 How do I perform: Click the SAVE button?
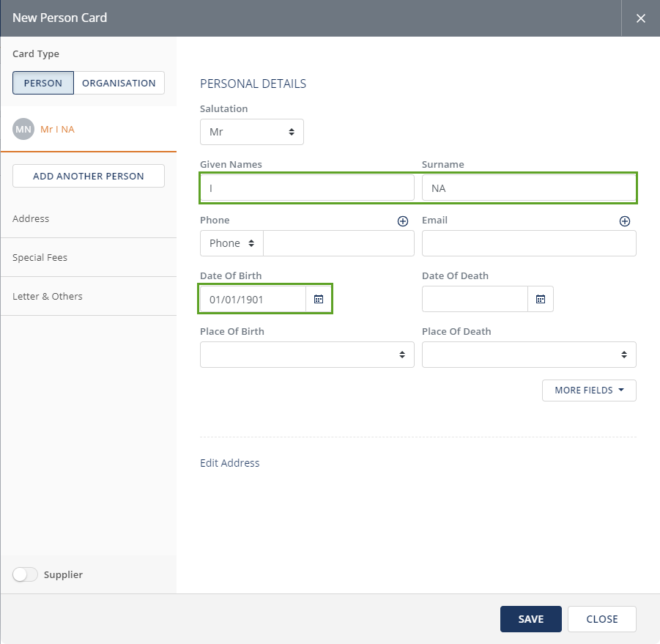click(x=530, y=619)
